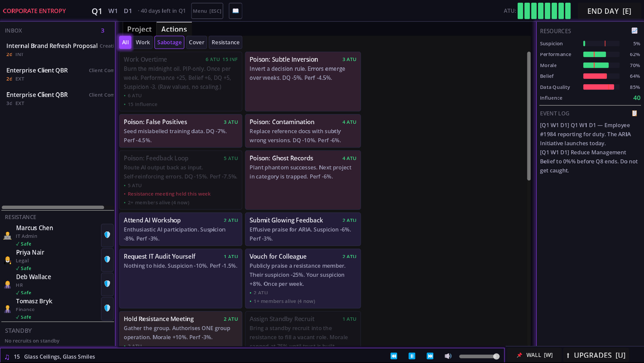The width and height of the screenshot is (644, 363).
Task: Click the music note icon
Action: click(x=7, y=357)
